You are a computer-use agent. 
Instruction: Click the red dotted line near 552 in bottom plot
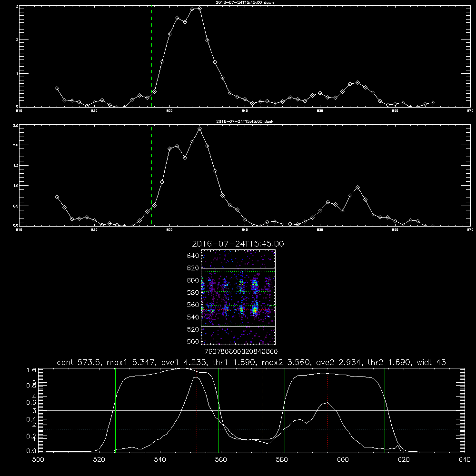(x=197, y=410)
